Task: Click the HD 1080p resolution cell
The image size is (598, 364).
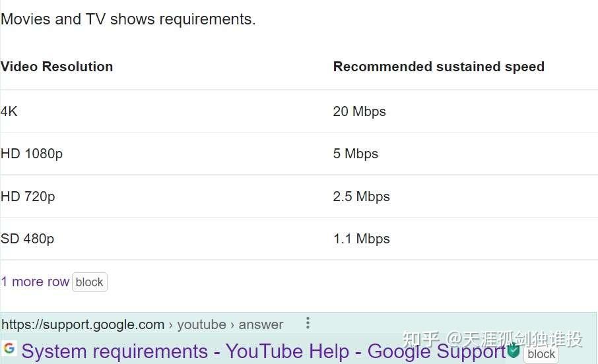Action: 32,154
